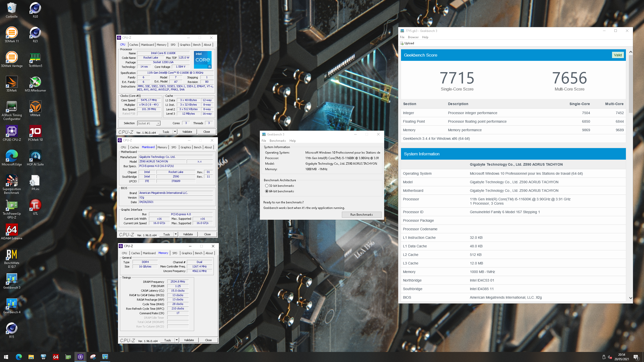The width and height of the screenshot is (644, 362).
Task: Click the Valid badge in Geekbench Score
Action: (618, 55)
